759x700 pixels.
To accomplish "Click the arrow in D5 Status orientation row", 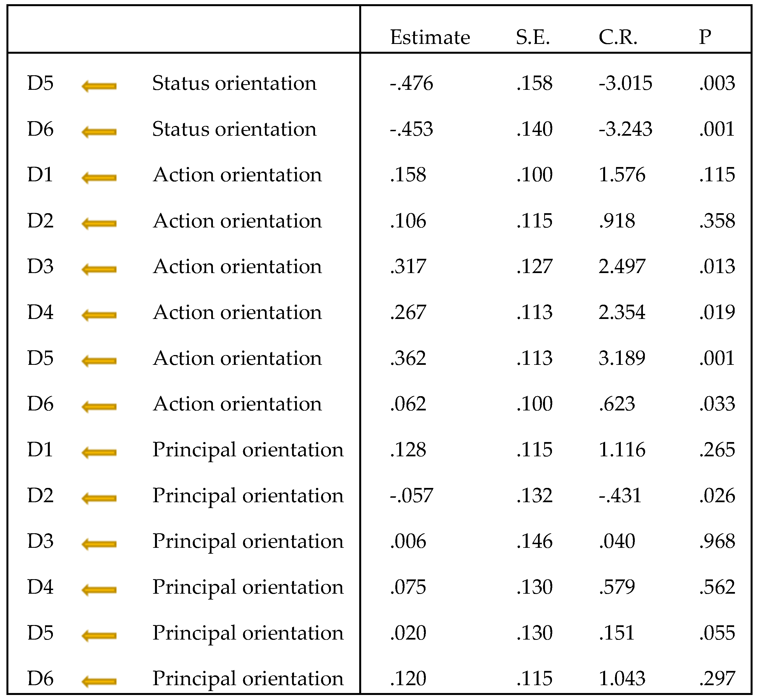I will (99, 86).
